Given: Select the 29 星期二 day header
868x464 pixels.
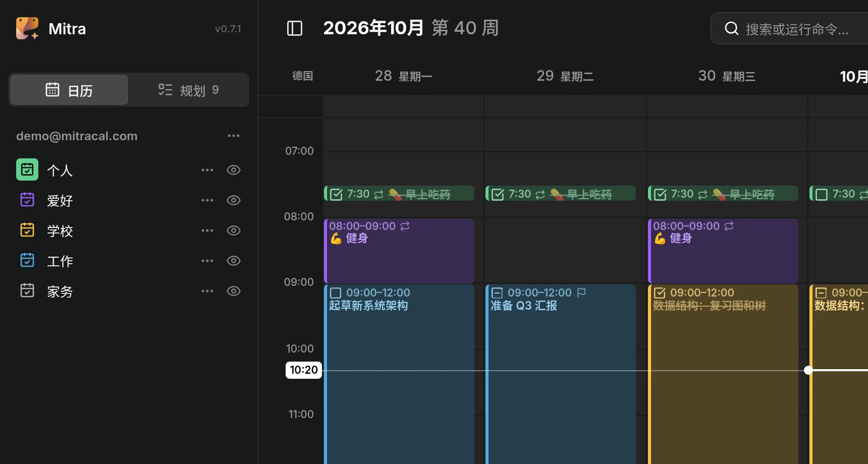Looking at the screenshot, I should click(x=565, y=76).
